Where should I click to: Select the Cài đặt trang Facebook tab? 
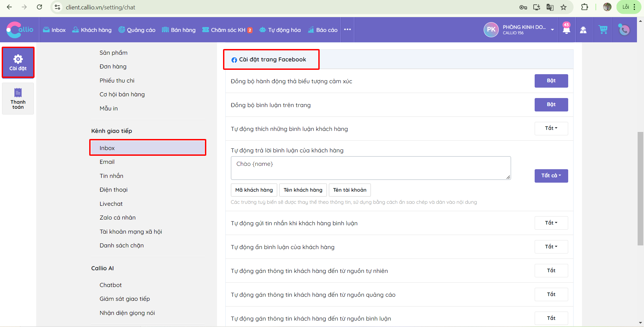click(x=271, y=59)
